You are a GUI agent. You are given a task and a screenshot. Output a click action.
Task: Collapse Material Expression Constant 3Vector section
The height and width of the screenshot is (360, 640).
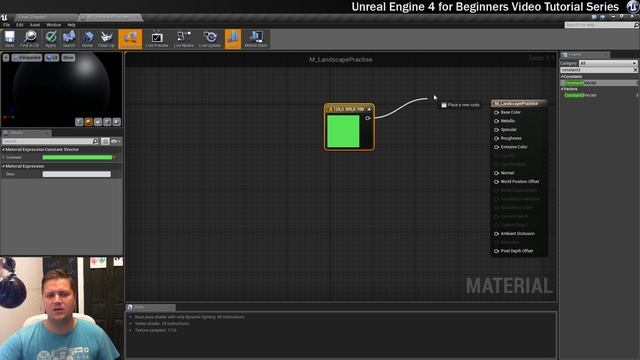click(3, 149)
